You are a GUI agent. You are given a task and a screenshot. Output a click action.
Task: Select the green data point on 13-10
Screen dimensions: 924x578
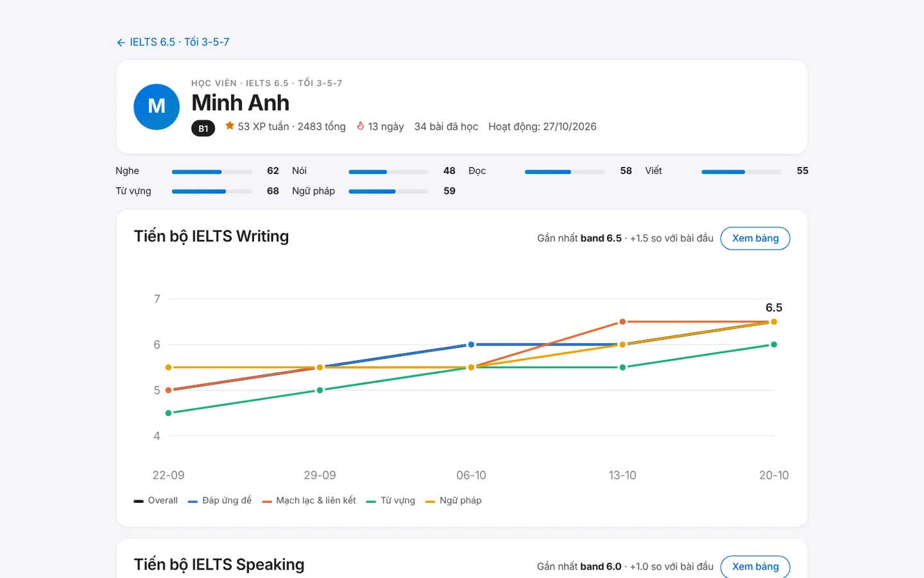tap(622, 367)
